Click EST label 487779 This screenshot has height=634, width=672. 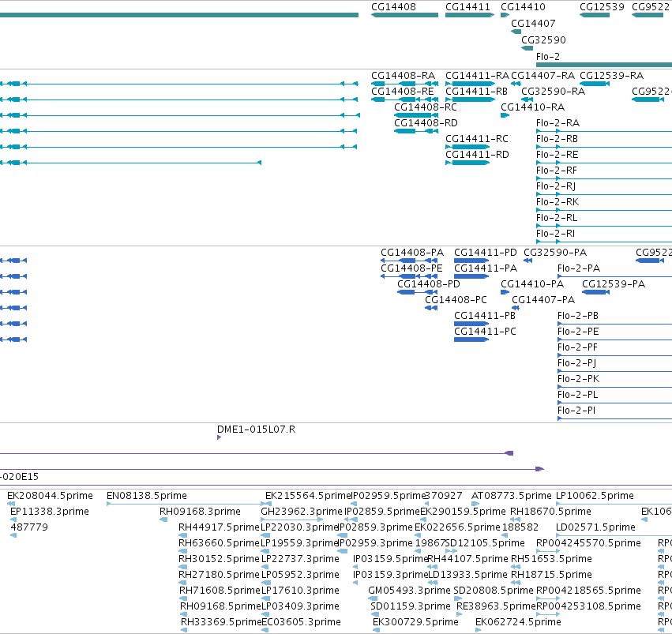[x=29, y=527]
